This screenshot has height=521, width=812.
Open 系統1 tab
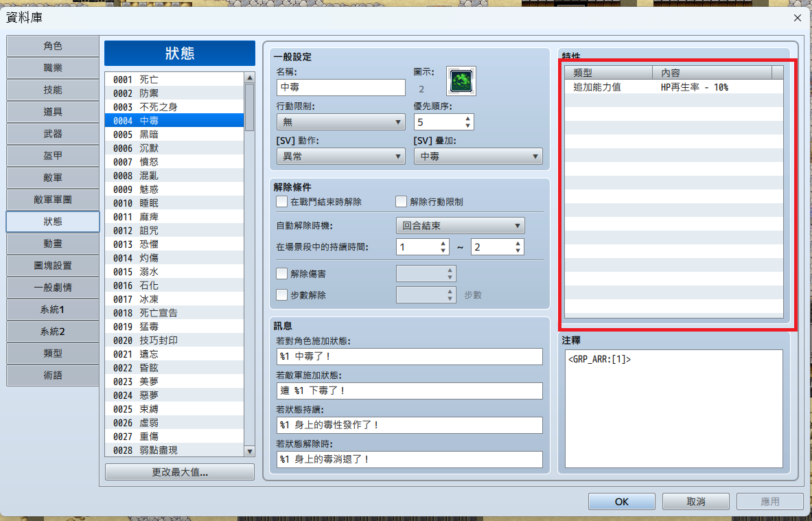[x=53, y=309]
